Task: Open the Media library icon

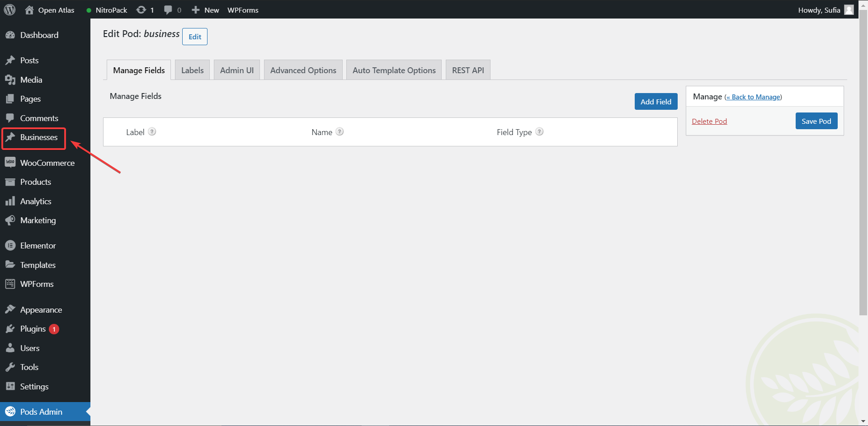Action: 11,80
